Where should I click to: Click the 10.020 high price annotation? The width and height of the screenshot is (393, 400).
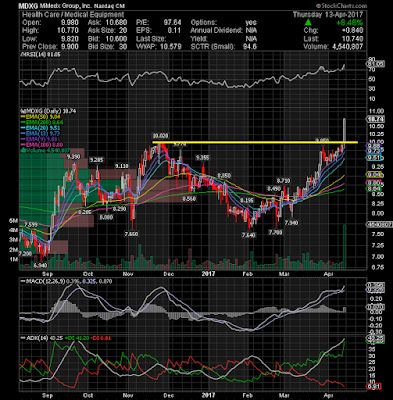(160, 136)
